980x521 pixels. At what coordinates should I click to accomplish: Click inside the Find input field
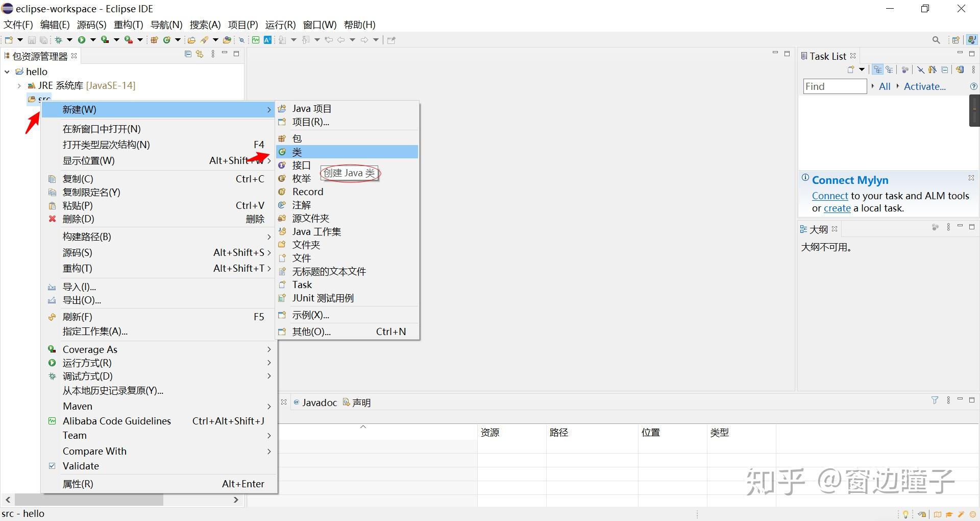[x=834, y=86]
